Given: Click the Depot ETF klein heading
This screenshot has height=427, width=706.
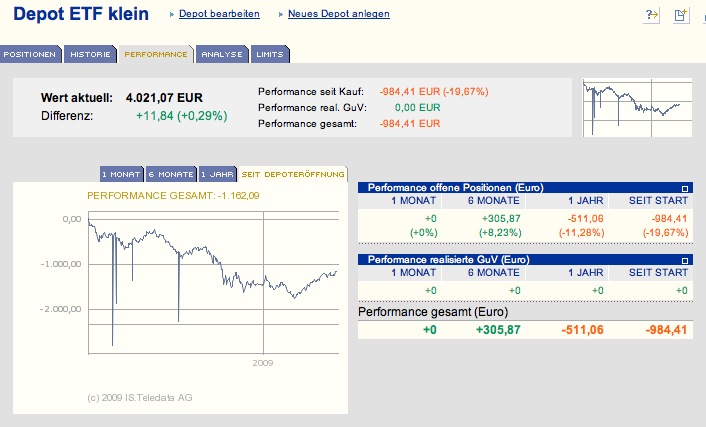Looking at the screenshot, I should click(81, 15).
